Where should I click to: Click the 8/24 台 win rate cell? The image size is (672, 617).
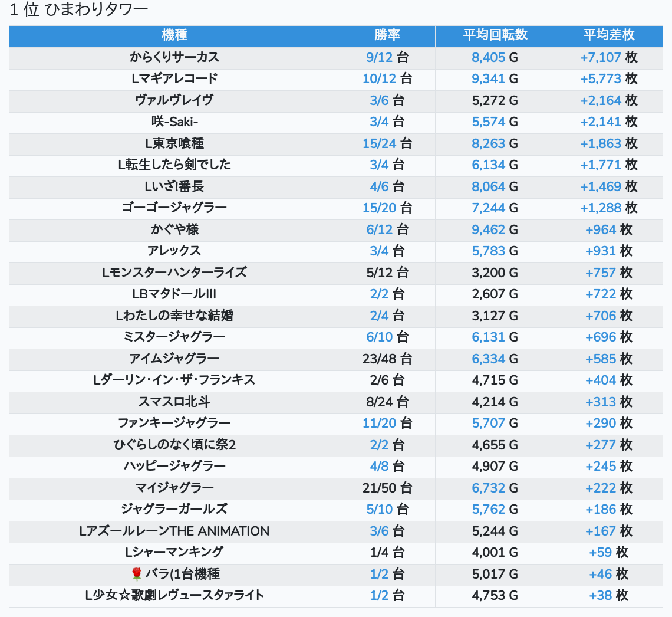(387, 402)
